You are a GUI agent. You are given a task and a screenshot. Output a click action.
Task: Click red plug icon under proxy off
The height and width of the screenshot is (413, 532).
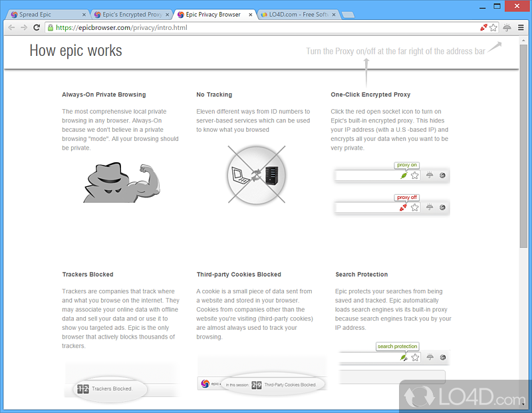click(403, 207)
